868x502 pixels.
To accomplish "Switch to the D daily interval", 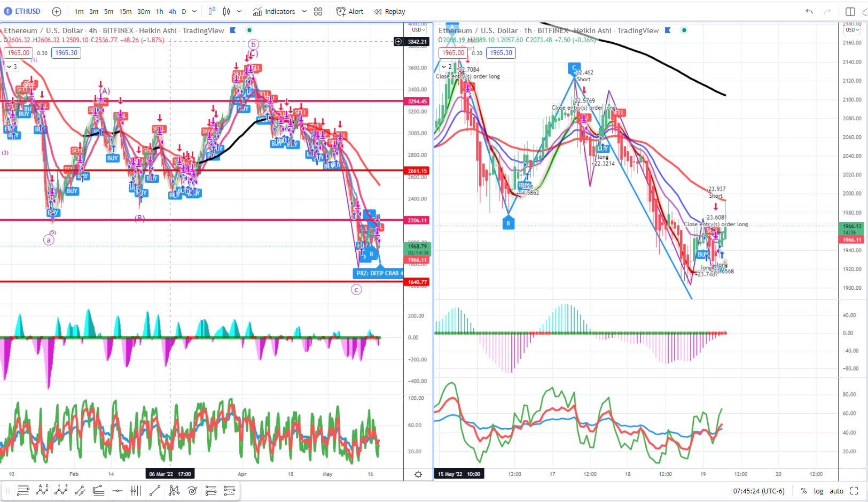I will 184,11.
